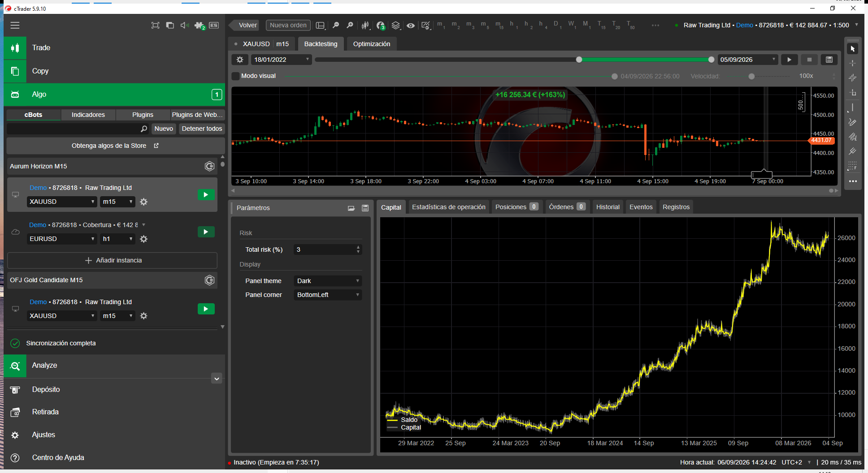Open the Estadísticas de operación tab
This screenshot has height=473, width=868.
[449, 207]
